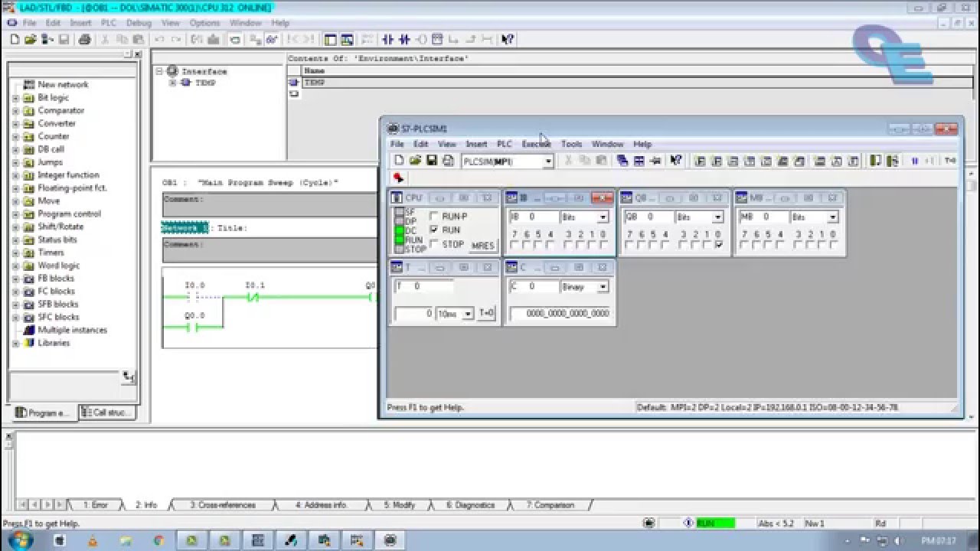
Task: Toggle bit 4 checkbox in the MB window
Action: pos(779,245)
